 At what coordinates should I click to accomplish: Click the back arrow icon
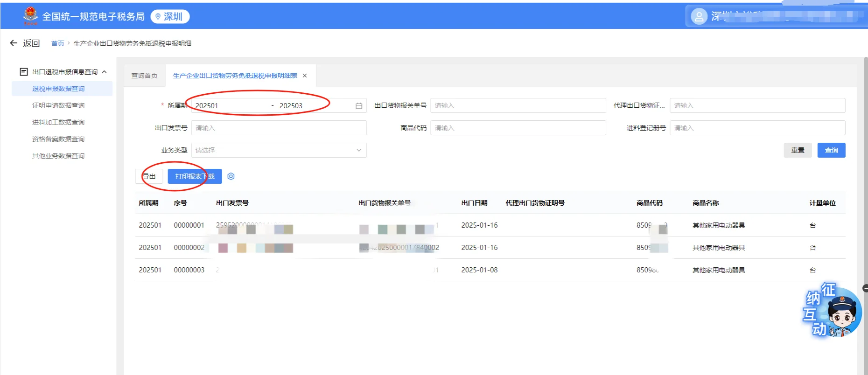click(x=14, y=43)
